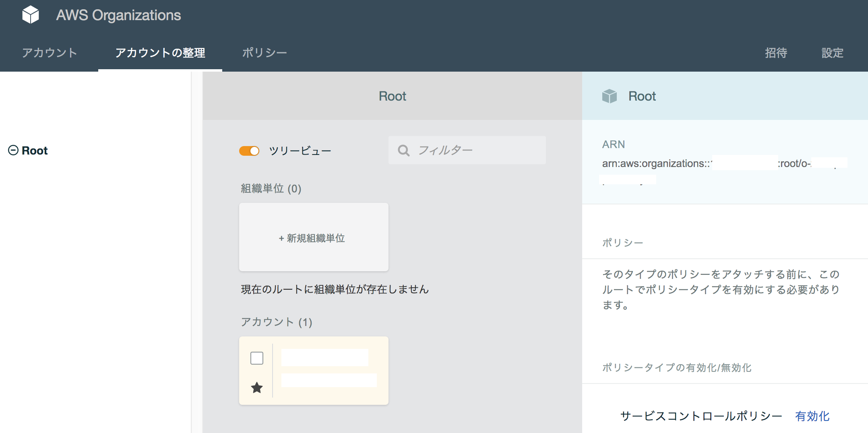Open the アカウント tab
Viewport: 868px width, 433px height.
50,53
